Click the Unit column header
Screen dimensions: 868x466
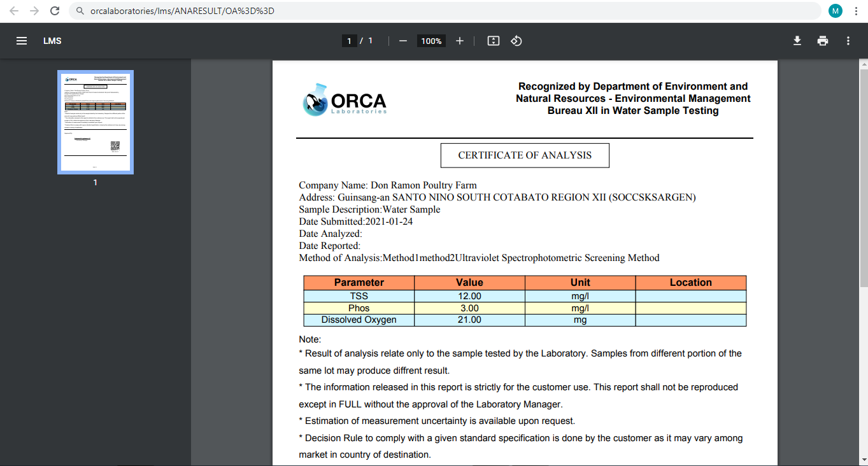click(580, 283)
